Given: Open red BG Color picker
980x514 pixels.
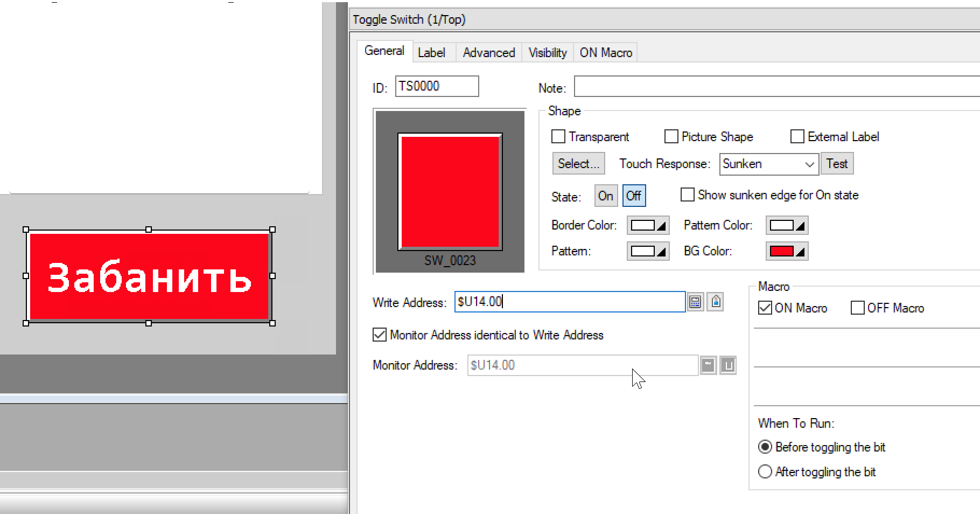Looking at the screenshot, I should pos(787,251).
